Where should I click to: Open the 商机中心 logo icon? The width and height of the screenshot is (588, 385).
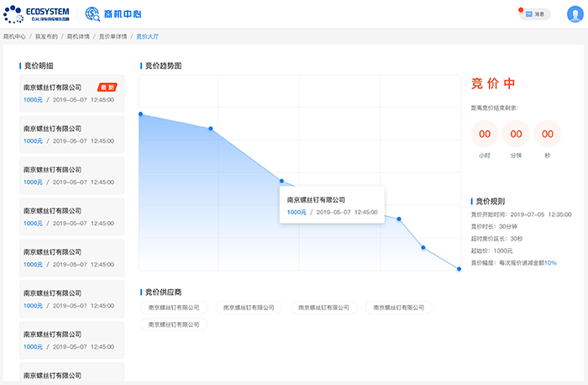(92, 14)
